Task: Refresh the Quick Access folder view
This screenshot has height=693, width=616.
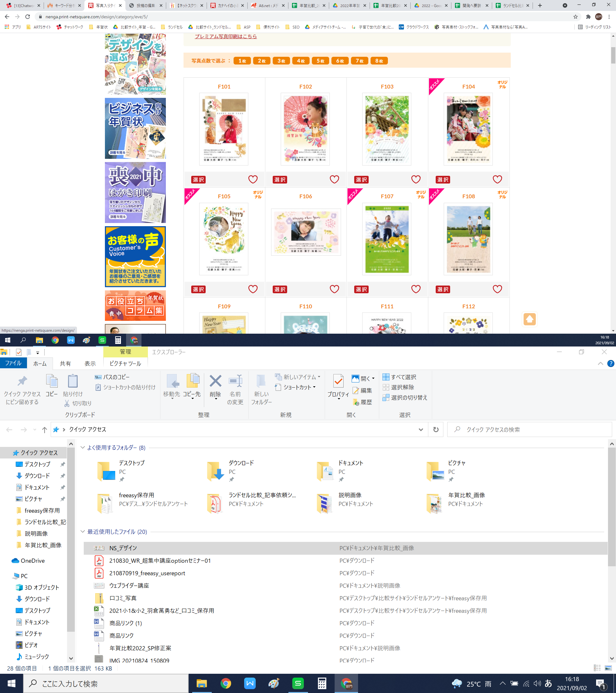Action: click(x=436, y=430)
